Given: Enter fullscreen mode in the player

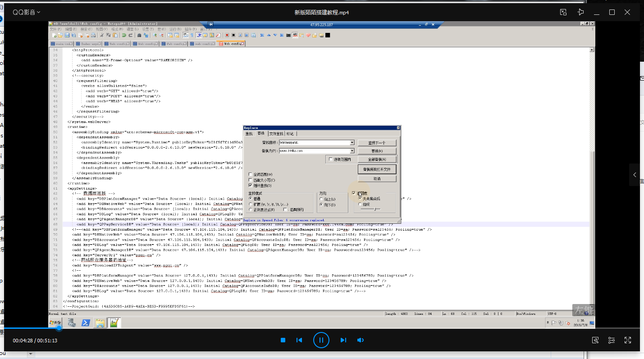Looking at the screenshot, I should point(628,340).
